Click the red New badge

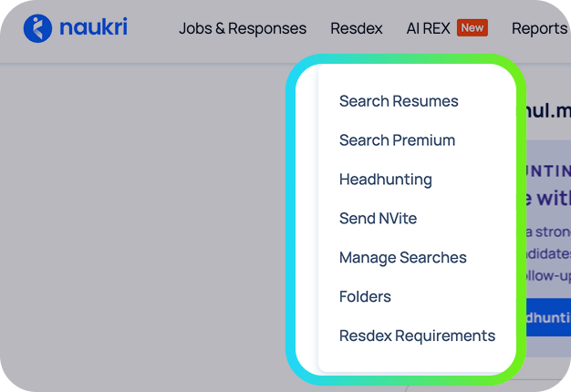point(472,27)
